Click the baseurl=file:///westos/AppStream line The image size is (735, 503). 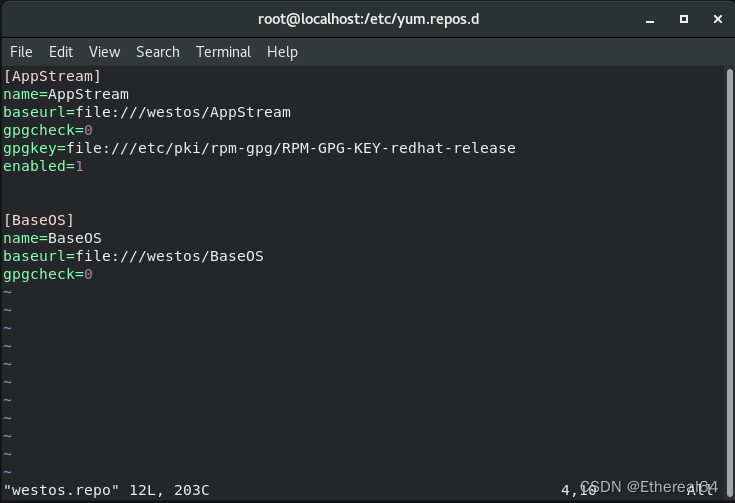coord(147,113)
